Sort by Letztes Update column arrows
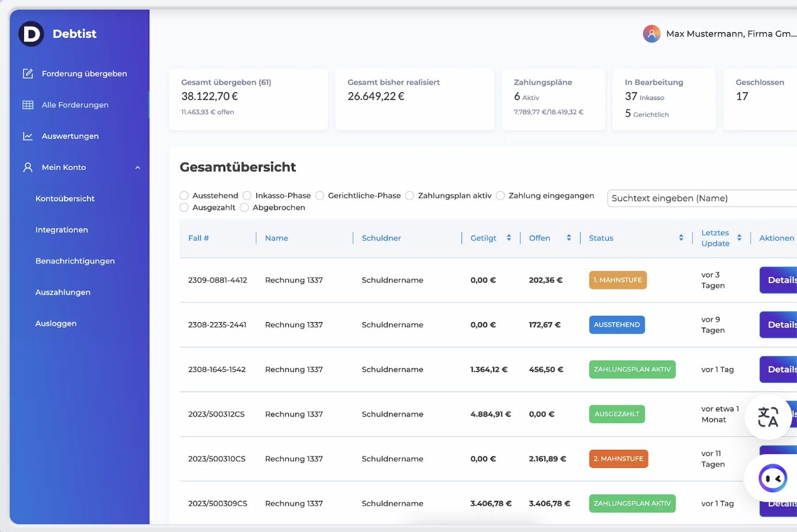 tap(739, 238)
